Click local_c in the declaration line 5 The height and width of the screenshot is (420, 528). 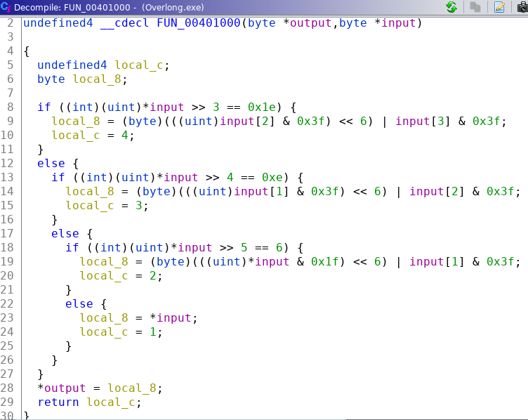139,65
